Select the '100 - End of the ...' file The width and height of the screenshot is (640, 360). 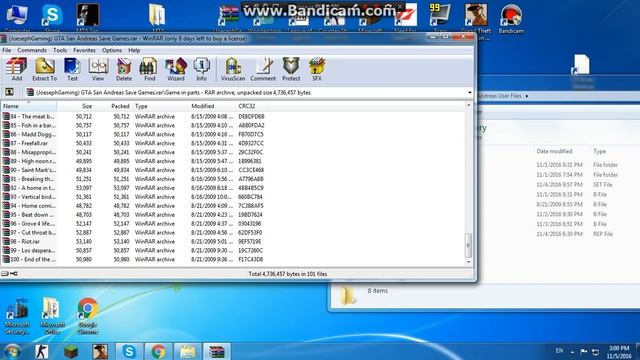pos(29,260)
